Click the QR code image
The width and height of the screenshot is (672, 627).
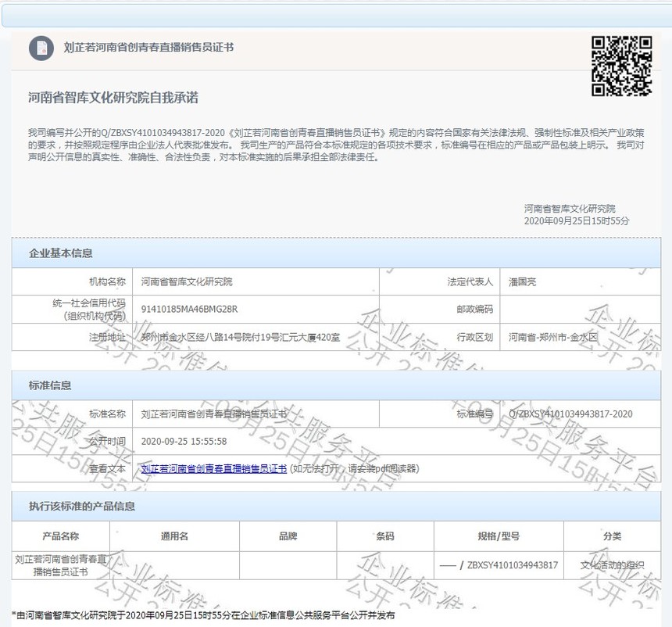tap(621, 66)
